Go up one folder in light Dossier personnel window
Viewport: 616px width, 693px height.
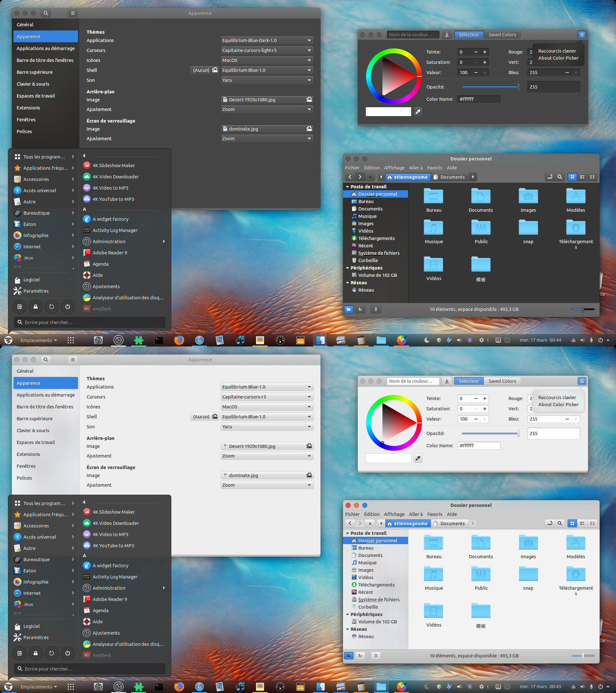coord(370,524)
